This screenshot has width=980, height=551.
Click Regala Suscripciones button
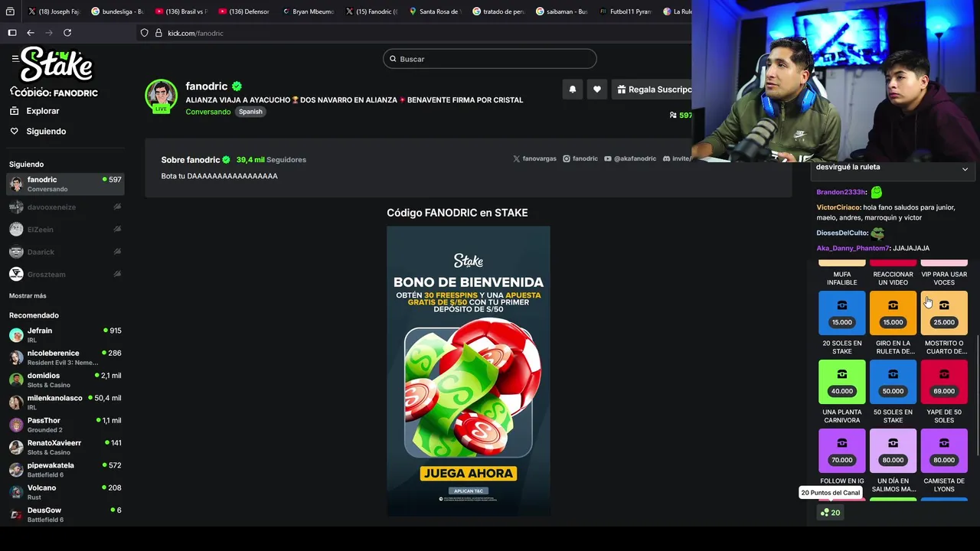coord(653,90)
